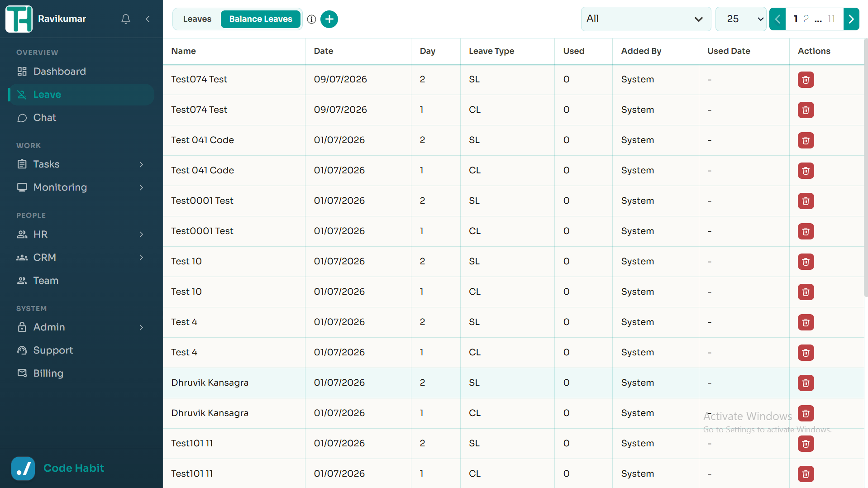The width and height of the screenshot is (868, 488).
Task: Go to the next page arrow
Action: pos(851,19)
